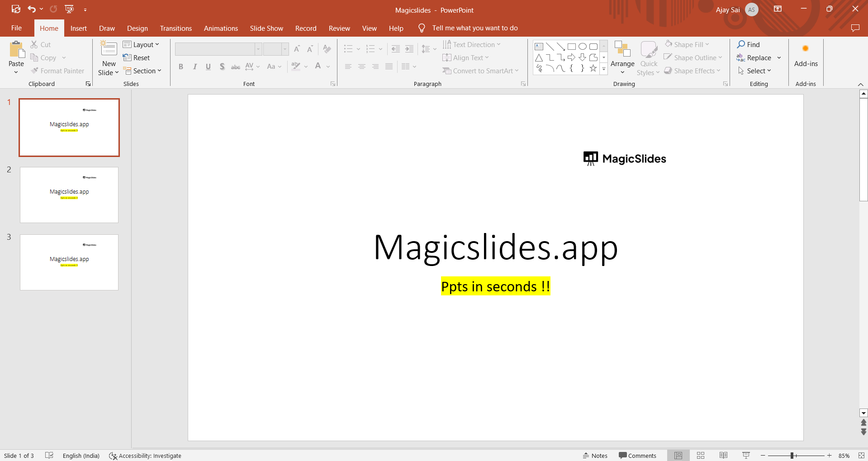Toggle the Notes pane

pyautogui.click(x=595, y=456)
